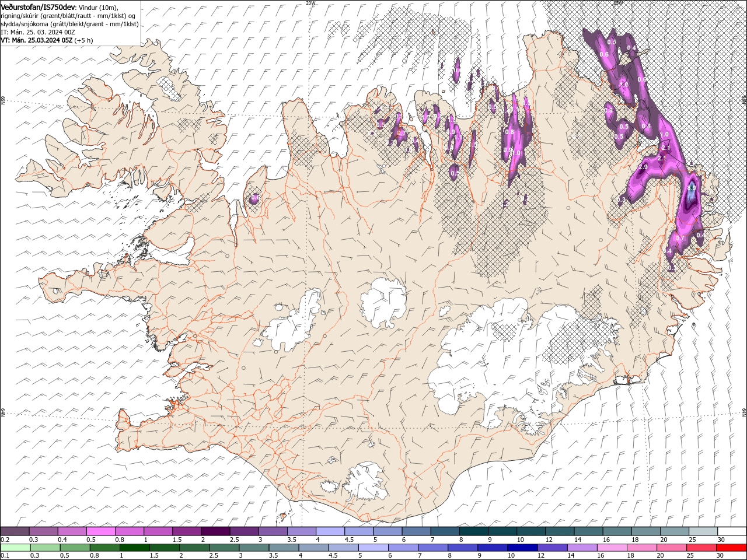This screenshot has width=747, height=560.
Task: Click the 64N latitude label on right edge
Action: (x=744, y=412)
